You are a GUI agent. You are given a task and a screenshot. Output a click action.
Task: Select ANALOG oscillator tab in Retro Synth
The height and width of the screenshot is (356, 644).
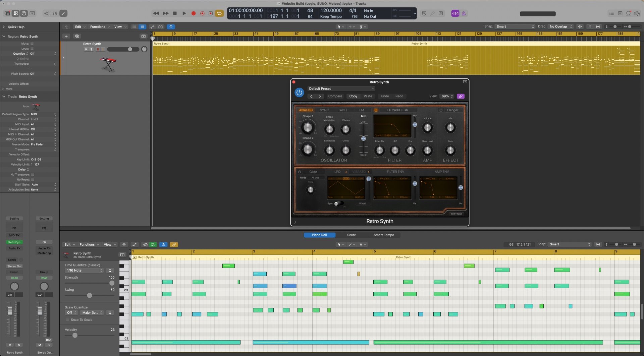click(x=306, y=110)
